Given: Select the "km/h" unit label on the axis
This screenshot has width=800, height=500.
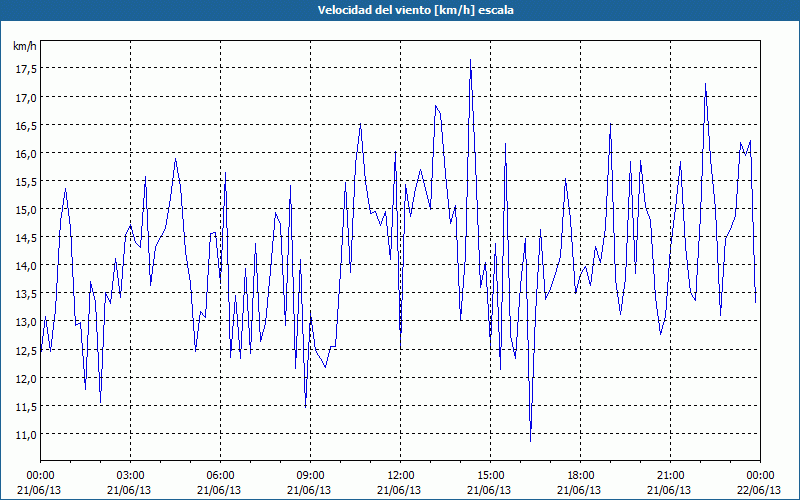Looking at the screenshot, I should coord(25,46).
